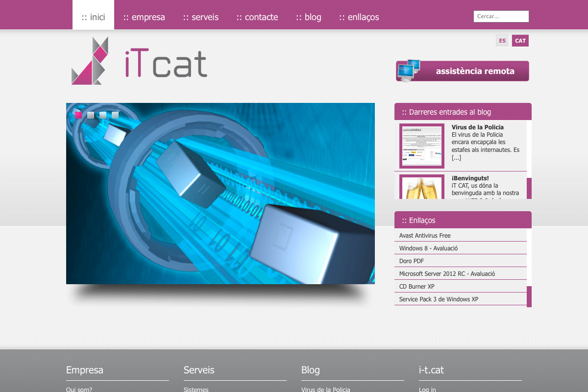Open the enllaços menu item
The width and height of the screenshot is (588, 392).
click(x=359, y=17)
